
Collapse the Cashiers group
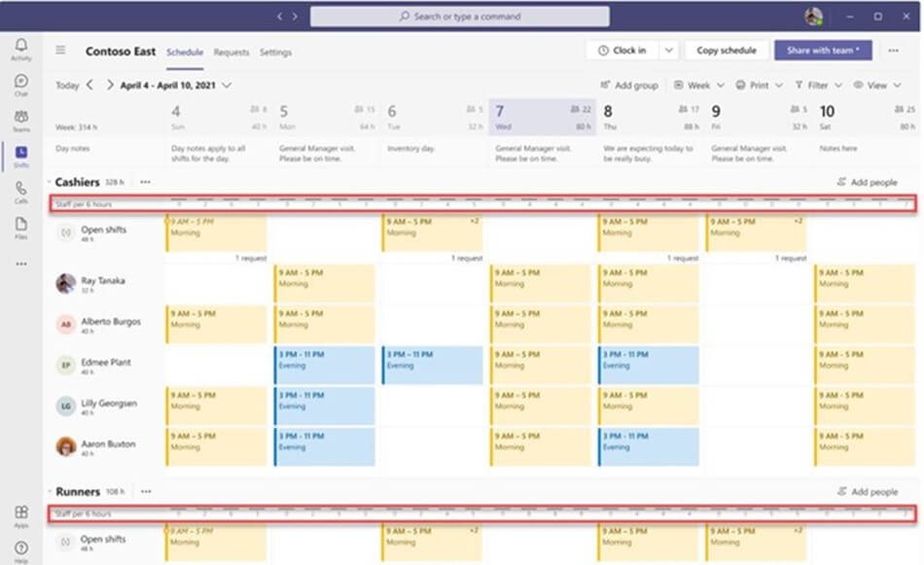pos(49,182)
